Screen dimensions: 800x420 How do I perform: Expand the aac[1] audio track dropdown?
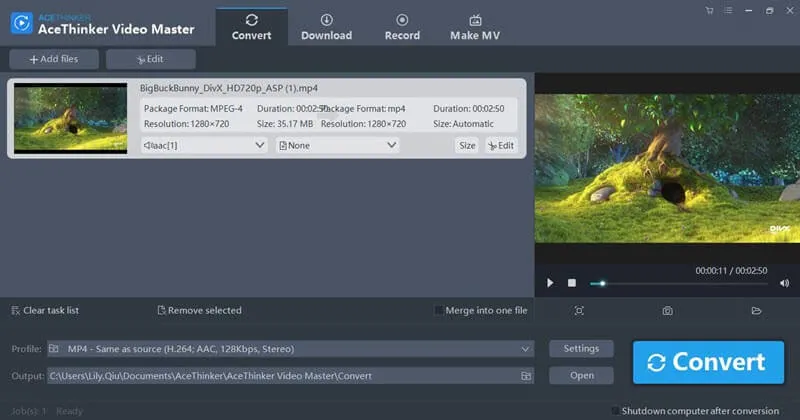[x=203, y=145]
